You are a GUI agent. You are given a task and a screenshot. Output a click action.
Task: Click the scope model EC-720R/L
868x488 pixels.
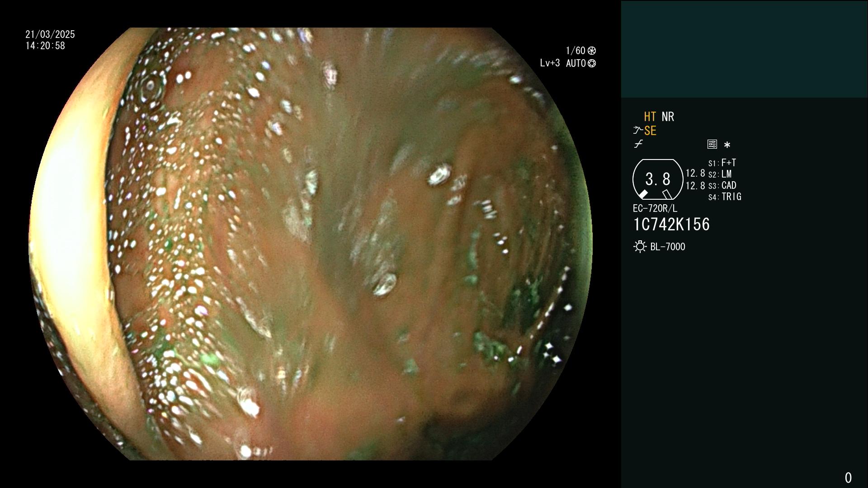pos(655,208)
